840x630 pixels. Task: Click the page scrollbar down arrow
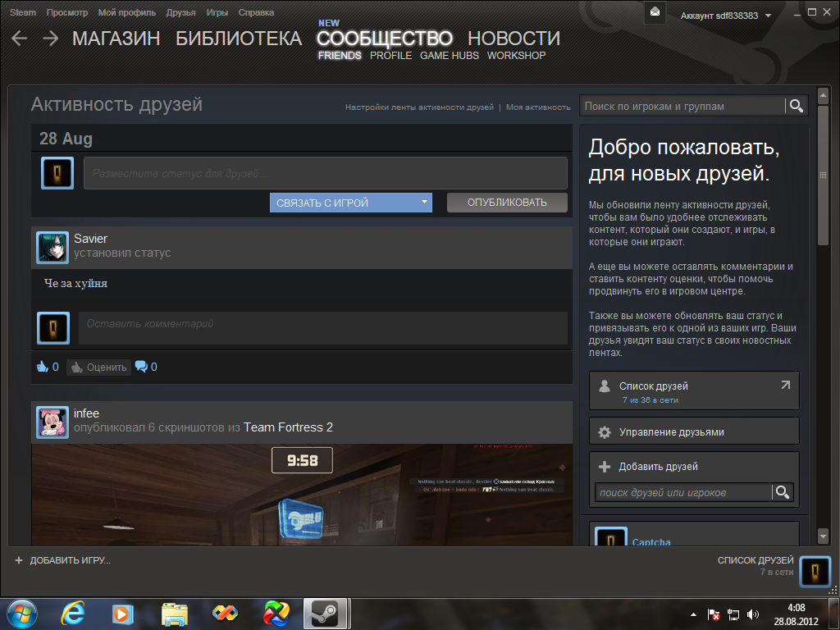824,535
